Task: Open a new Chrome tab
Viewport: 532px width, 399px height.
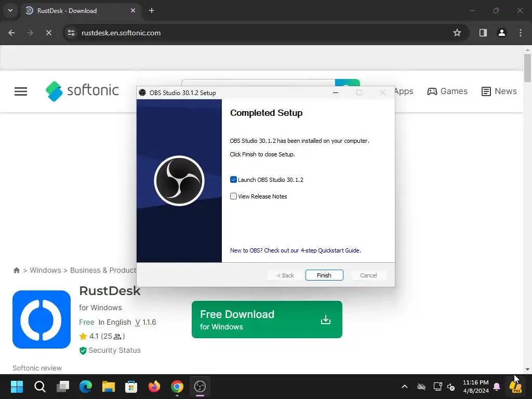Action: [152, 10]
